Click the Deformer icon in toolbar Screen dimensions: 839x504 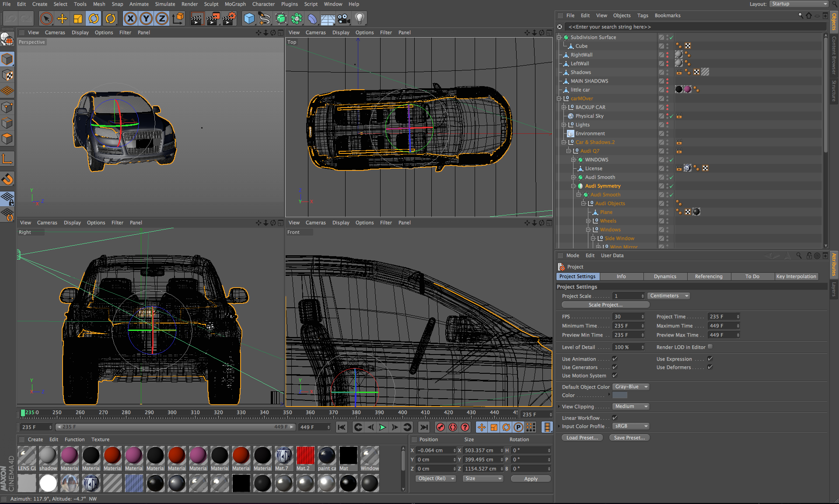(x=312, y=18)
